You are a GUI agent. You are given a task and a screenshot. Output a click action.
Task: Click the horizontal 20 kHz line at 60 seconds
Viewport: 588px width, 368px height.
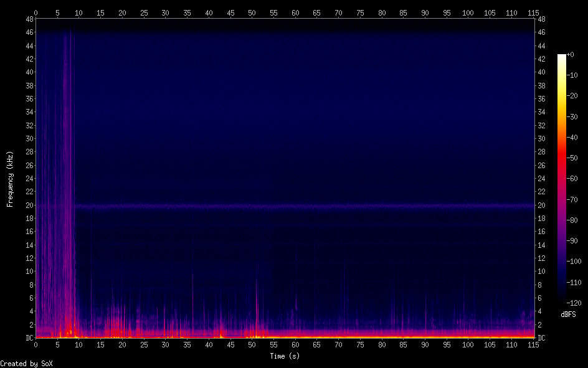click(295, 205)
